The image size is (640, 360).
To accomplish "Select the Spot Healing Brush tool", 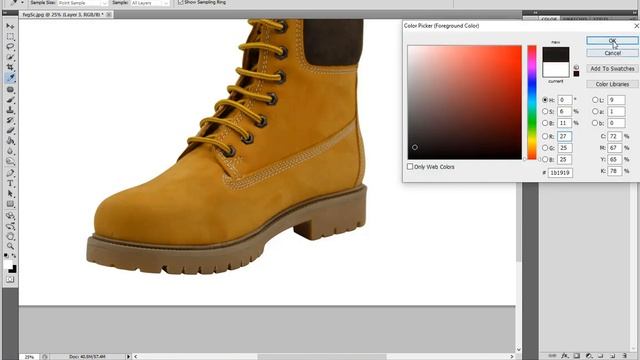I will point(10,89).
